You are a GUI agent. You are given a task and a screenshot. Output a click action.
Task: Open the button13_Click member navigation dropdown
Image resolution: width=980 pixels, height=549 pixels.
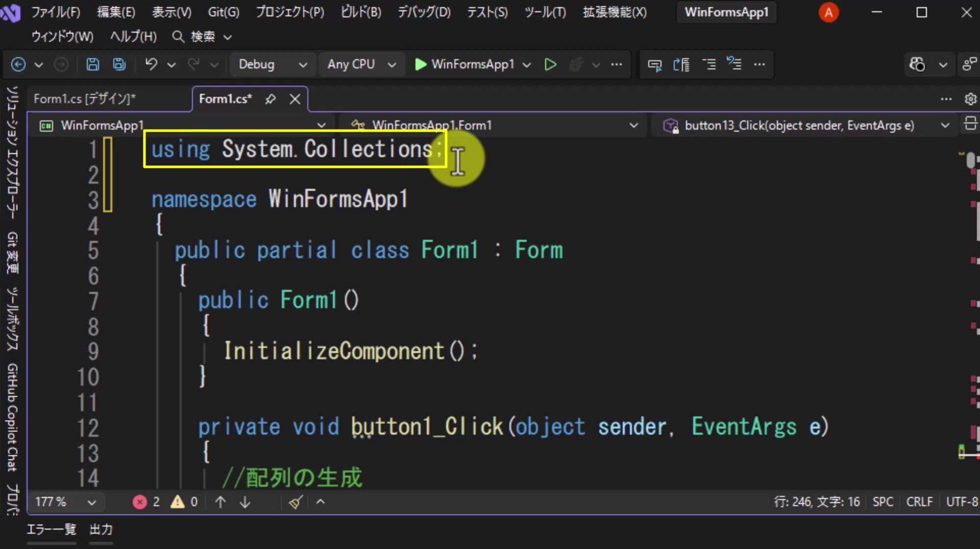[805, 125]
